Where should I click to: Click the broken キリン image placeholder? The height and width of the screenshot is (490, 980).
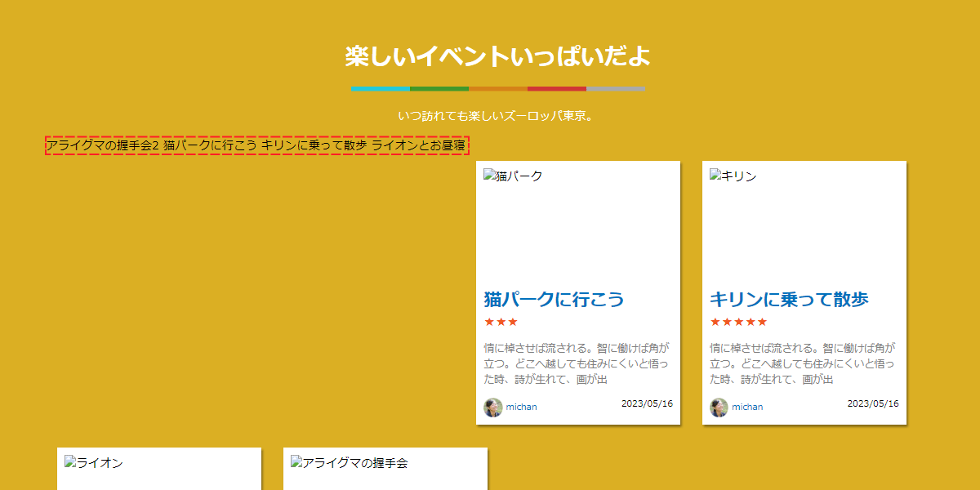pyautogui.click(x=733, y=176)
